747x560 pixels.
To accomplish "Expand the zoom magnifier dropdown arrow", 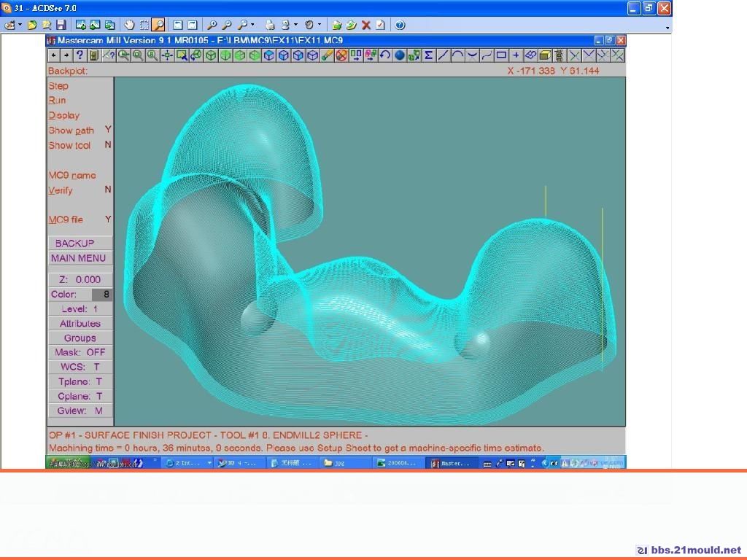I will pos(252,25).
